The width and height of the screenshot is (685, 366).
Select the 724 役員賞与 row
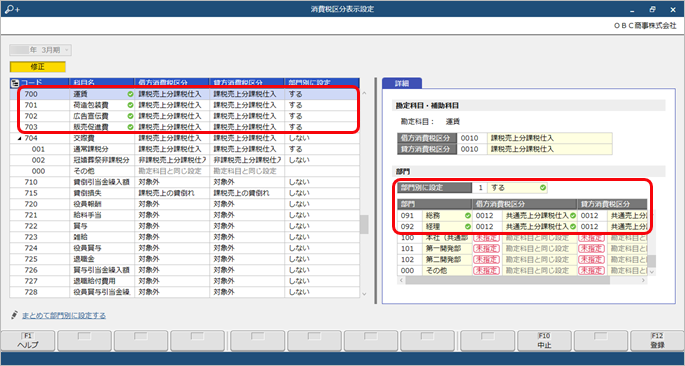[x=185, y=248]
